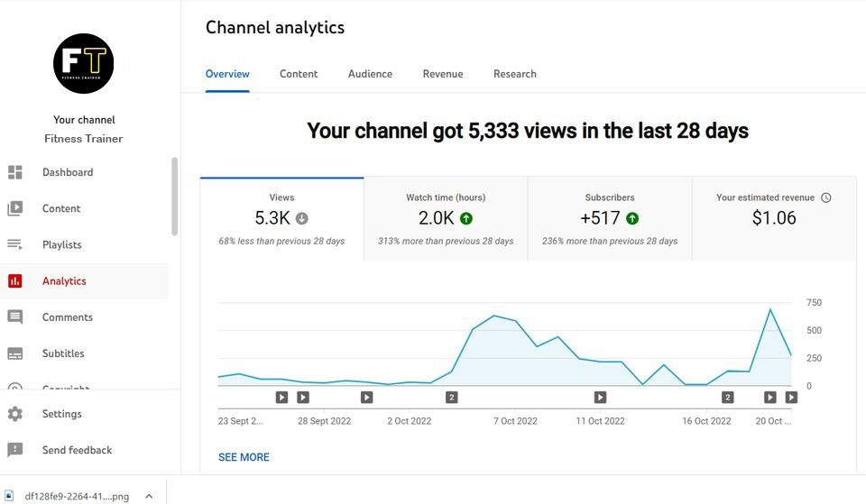Open Comments in the sidebar

tap(68, 317)
